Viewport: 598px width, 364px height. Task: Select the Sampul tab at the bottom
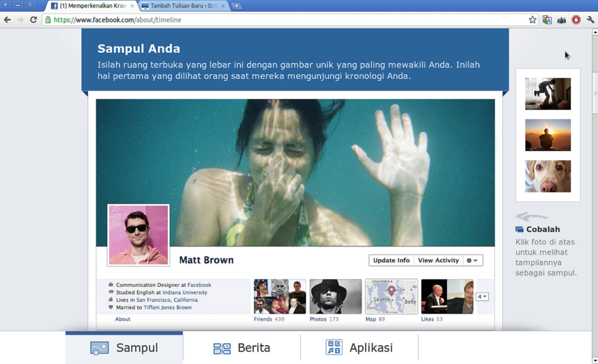point(124,348)
